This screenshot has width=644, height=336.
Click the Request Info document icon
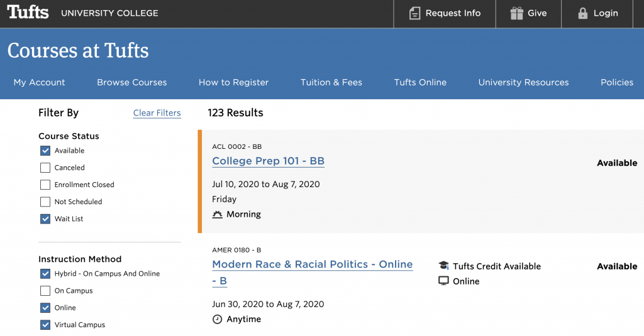click(x=414, y=13)
